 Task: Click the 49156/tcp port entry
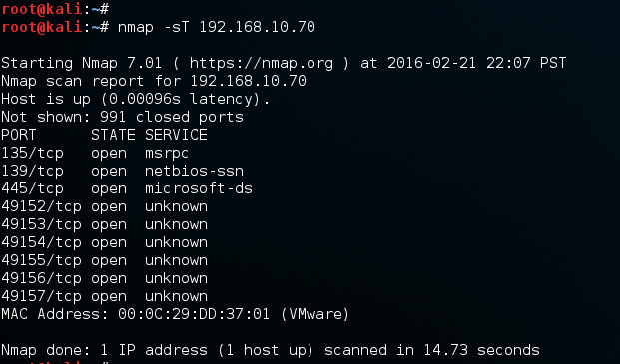[41, 279]
